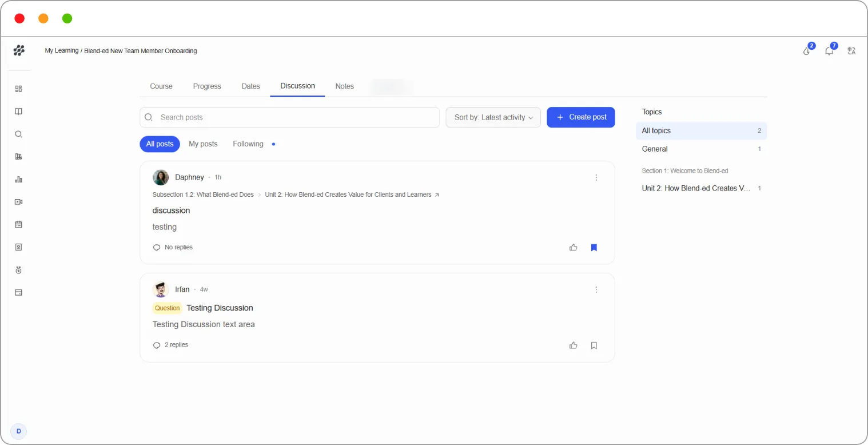Click the macOS red close window button
The height and width of the screenshot is (445, 868).
click(x=19, y=18)
